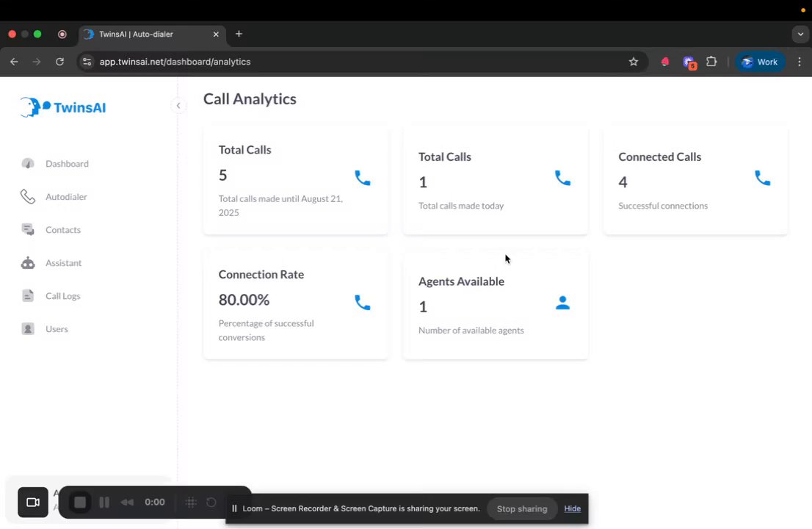Expand the tab search dropdown arrow

[800, 34]
